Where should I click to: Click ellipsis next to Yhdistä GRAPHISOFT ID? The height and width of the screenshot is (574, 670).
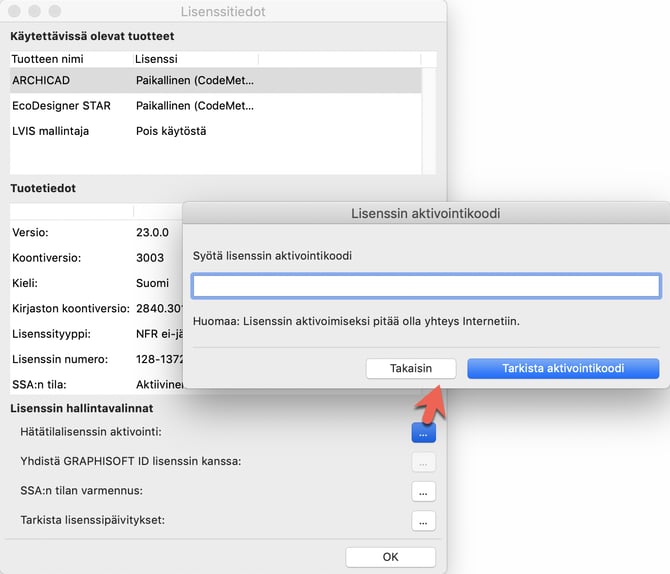tap(423, 462)
